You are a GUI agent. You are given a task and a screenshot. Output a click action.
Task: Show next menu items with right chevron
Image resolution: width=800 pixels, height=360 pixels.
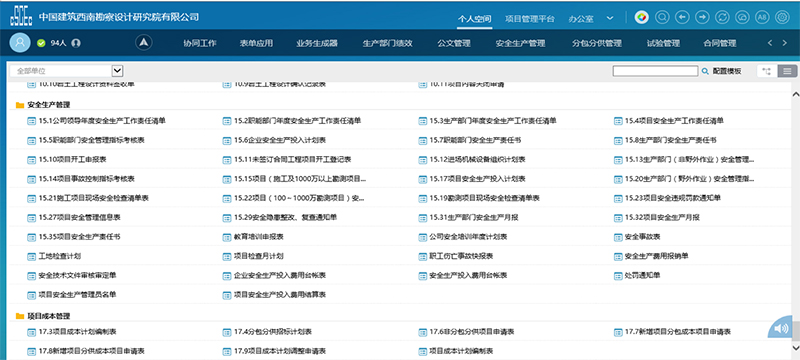click(785, 43)
